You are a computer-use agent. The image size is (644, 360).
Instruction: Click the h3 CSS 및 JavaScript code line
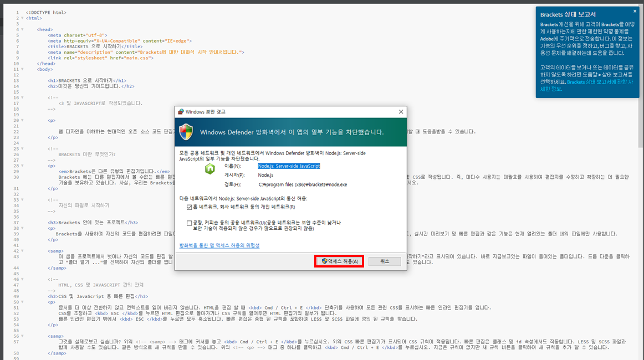[98, 296]
